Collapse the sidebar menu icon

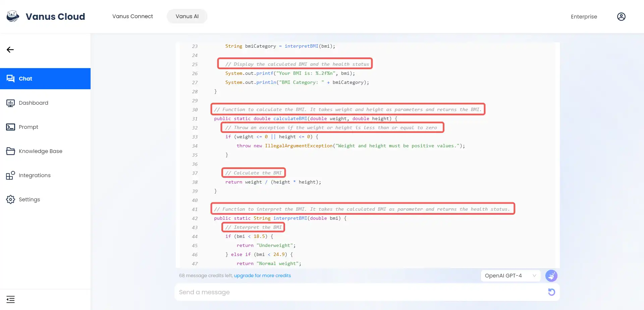tap(10, 299)
